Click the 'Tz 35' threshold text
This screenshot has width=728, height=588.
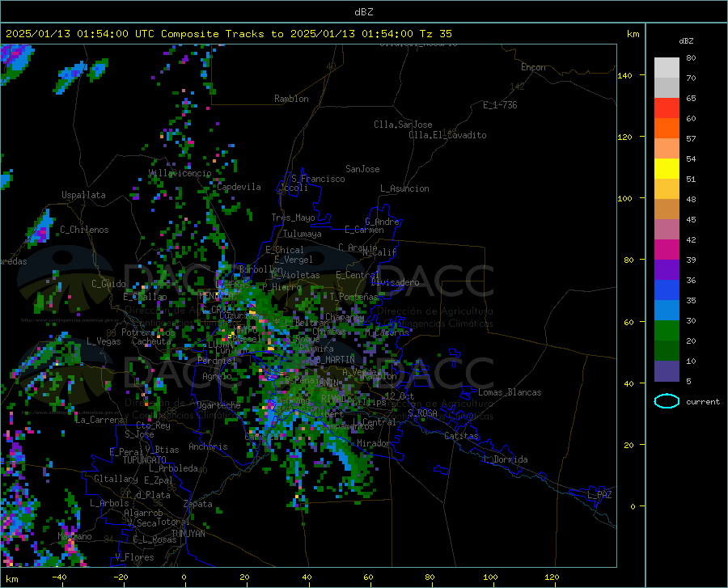(435, 34)
